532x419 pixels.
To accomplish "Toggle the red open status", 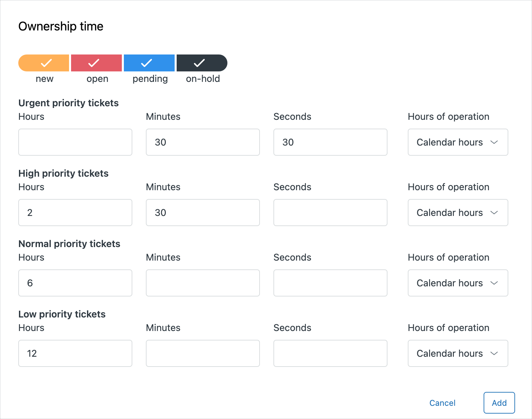I will point(96,63).
